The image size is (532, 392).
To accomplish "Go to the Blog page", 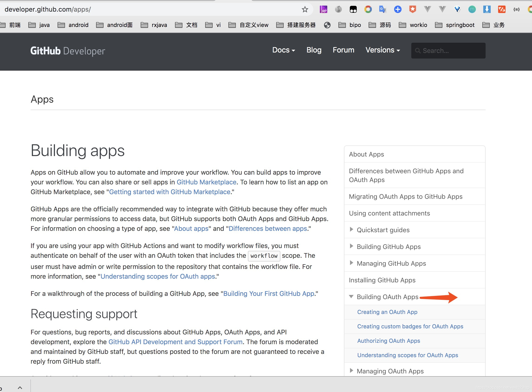I will pyautogui.click(x=314, y=50).
